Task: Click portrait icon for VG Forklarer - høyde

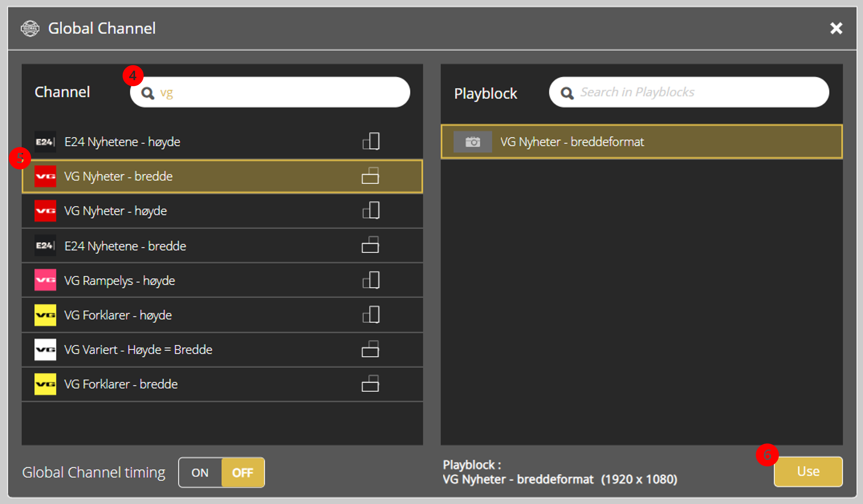Action: point(371,315)
